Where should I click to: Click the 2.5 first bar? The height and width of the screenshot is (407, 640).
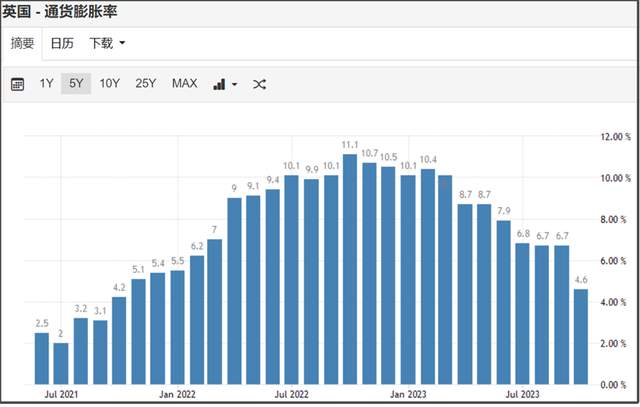point(42,358)
